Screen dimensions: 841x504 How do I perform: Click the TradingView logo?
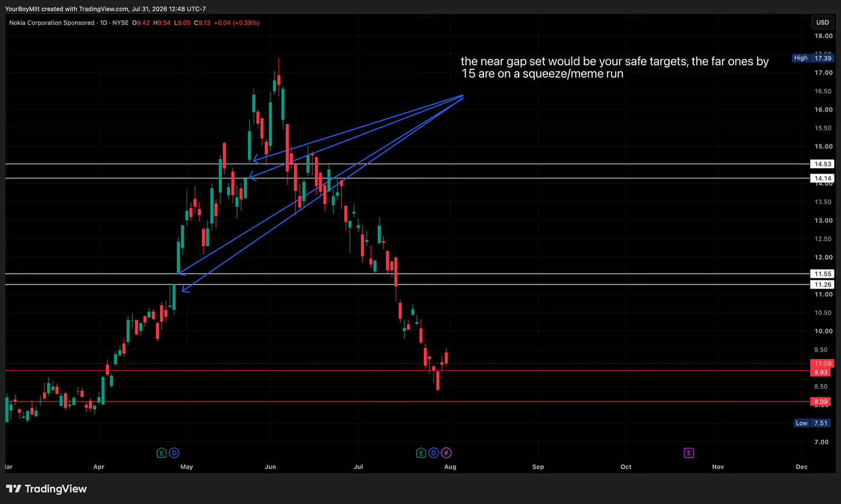(46, 489)
